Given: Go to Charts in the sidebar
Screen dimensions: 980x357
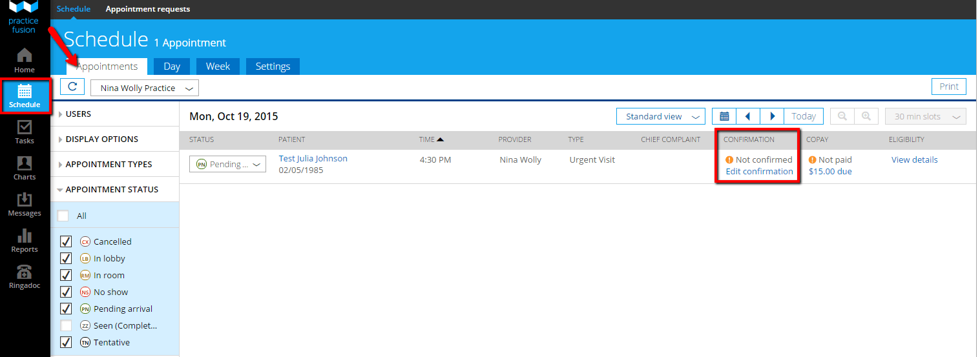Looking at the screenshot, I should [x=25, y=168].
